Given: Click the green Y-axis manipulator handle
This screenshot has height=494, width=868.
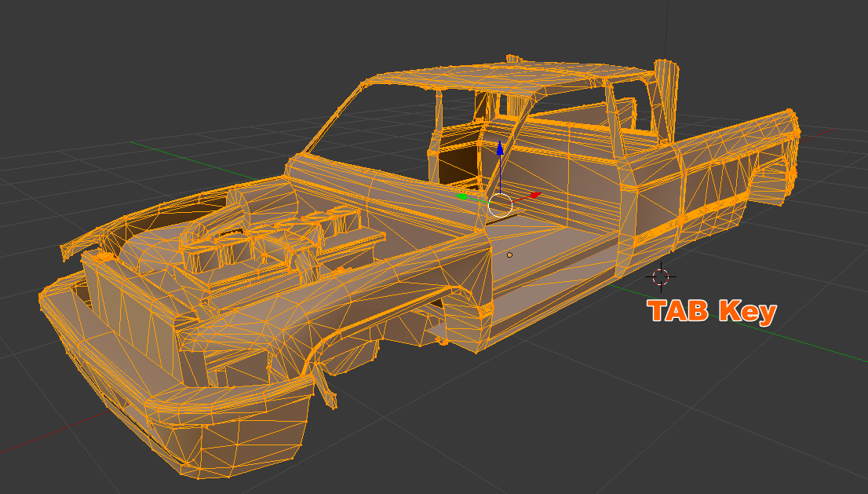Looking at the screenshot, I should (461, 196).
